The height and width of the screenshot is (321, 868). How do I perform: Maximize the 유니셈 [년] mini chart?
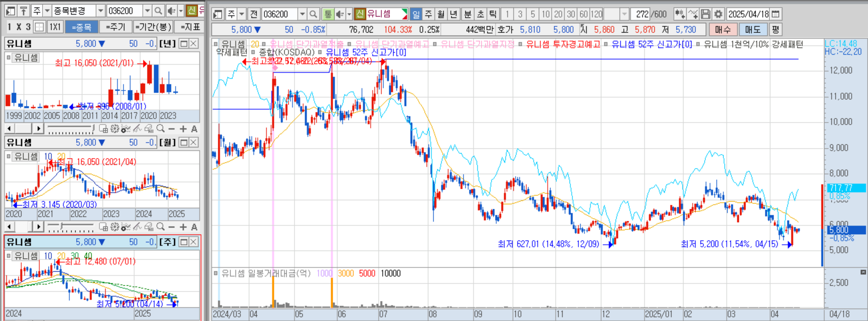tap(183, 44)
